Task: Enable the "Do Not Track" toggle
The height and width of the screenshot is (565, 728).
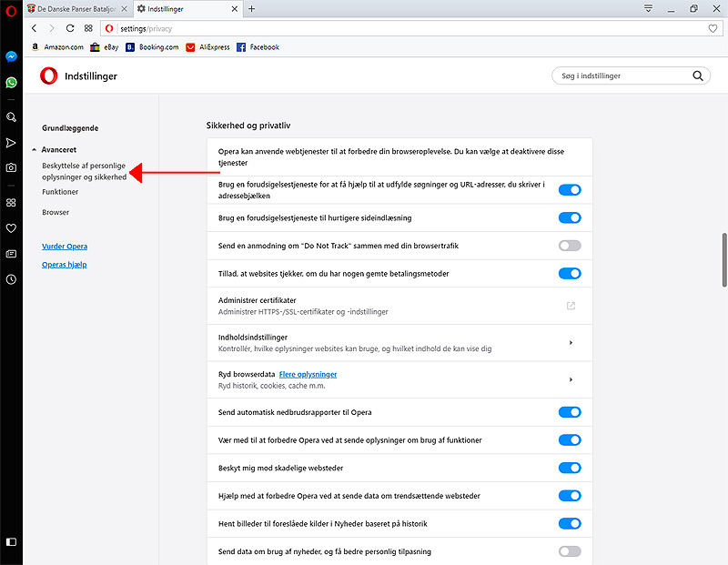Action: tap(569, 246)
